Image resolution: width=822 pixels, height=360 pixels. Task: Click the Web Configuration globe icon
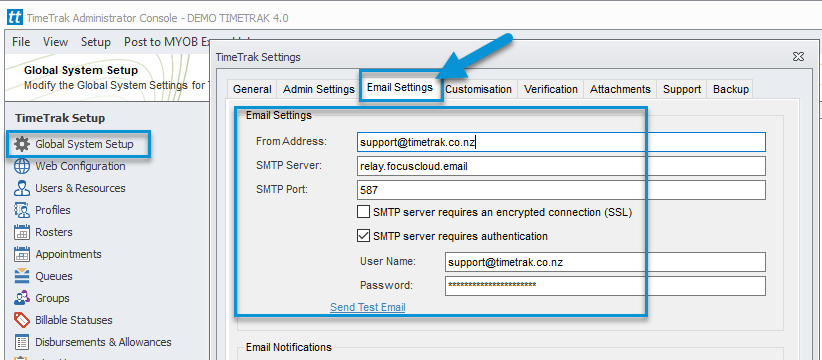pos(21,166)
